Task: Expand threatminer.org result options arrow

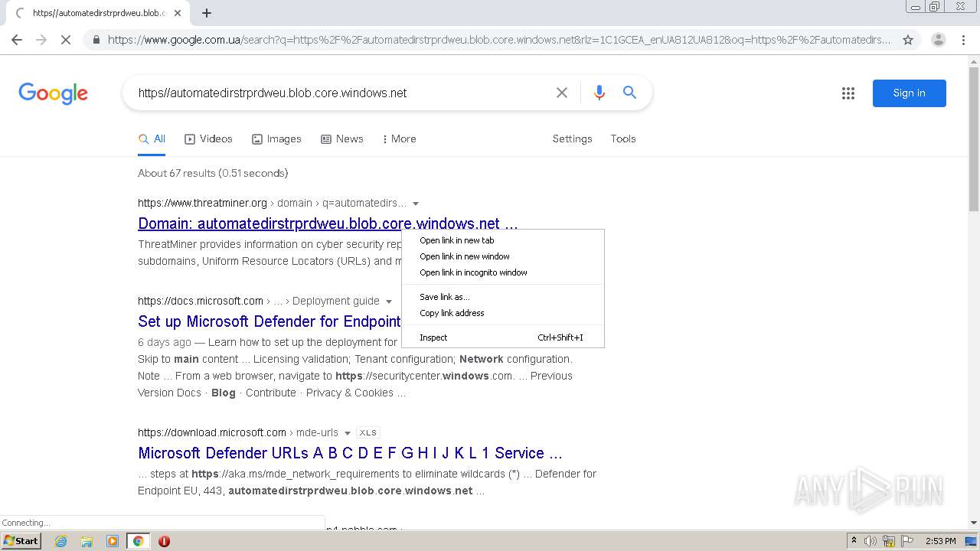Action: click(416, 204)
